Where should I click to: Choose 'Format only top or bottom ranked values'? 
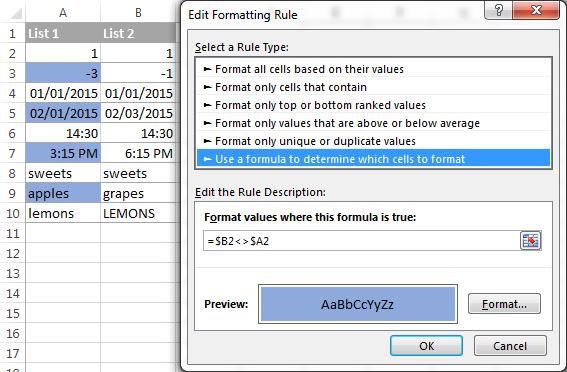(x=373, y=105)
